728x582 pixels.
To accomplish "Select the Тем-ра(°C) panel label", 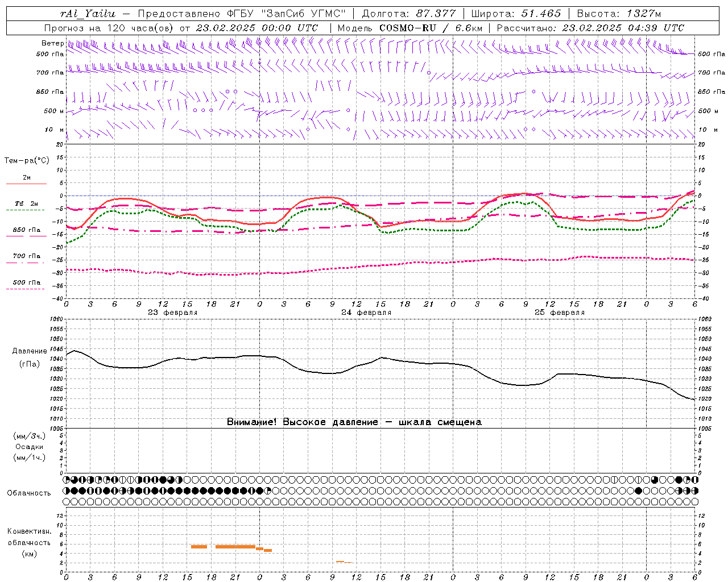I will (27, 161).
